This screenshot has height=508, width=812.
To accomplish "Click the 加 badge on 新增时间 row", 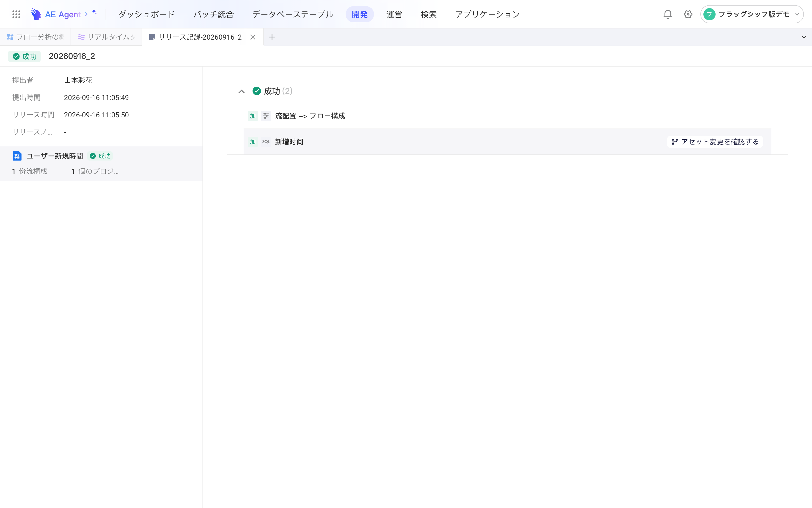I will pos(253,142).
